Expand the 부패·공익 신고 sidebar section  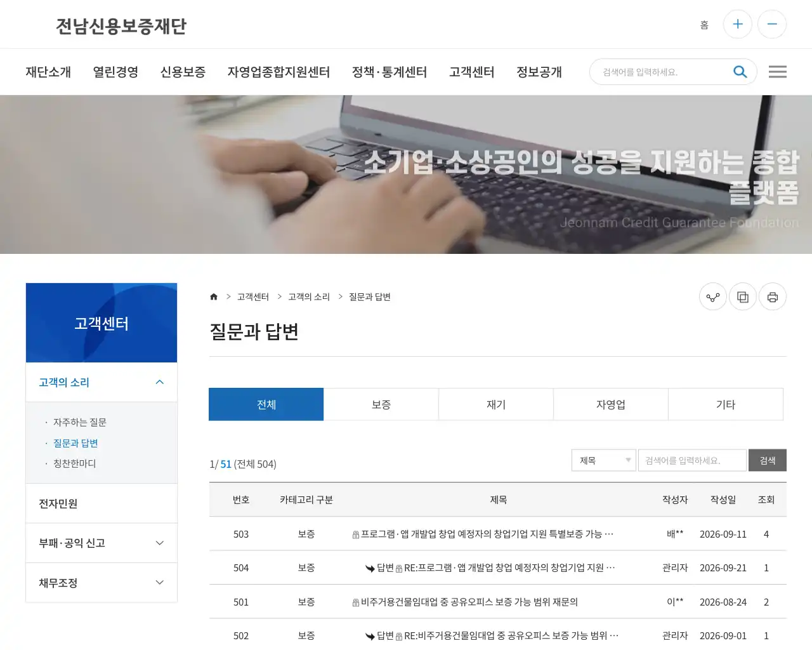101,543
